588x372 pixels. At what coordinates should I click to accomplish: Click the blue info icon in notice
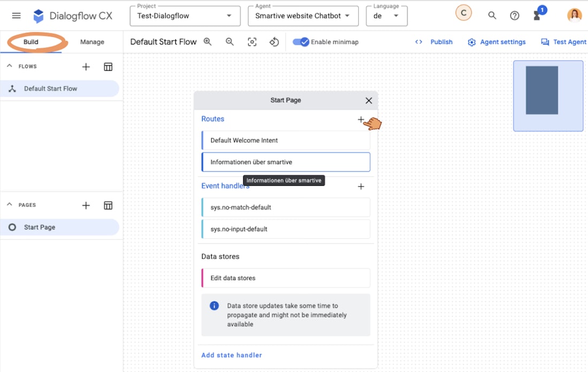(214, 306)
